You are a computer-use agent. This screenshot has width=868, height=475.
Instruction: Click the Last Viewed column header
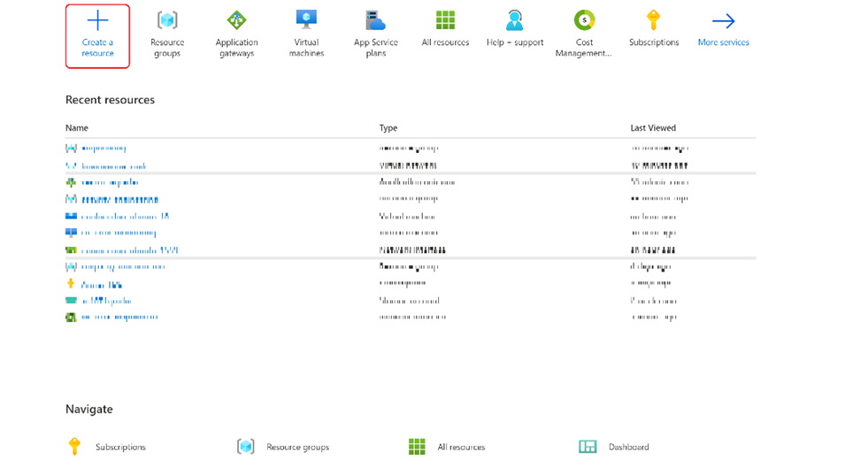point(653,128)
